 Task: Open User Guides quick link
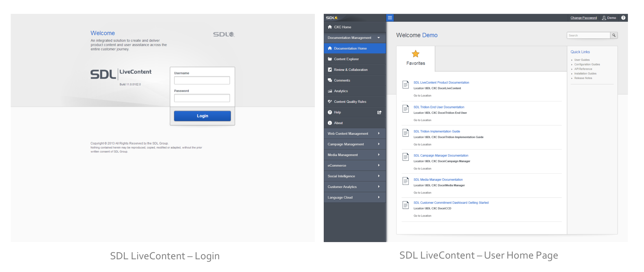582,60
